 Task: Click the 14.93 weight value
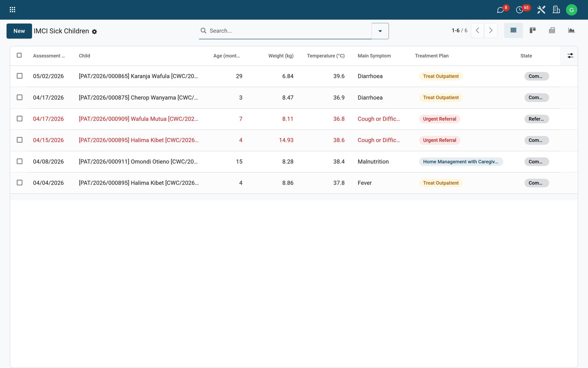(286, 140)
